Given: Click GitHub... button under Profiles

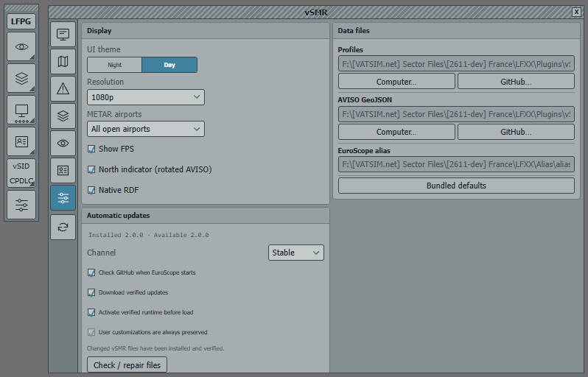Looking at the screenshot, I should click(x=516, y=81).
